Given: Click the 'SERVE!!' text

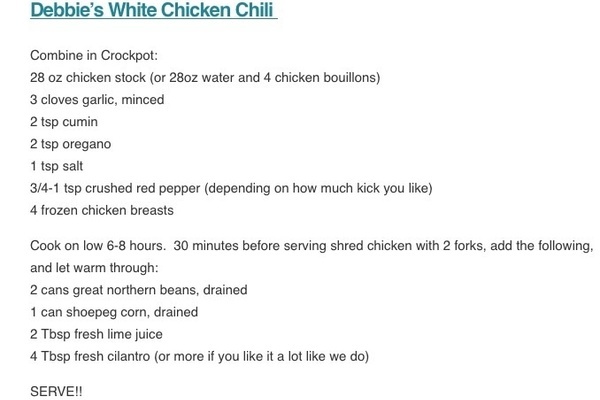Looking at the screenshot, I should point(56,392).
